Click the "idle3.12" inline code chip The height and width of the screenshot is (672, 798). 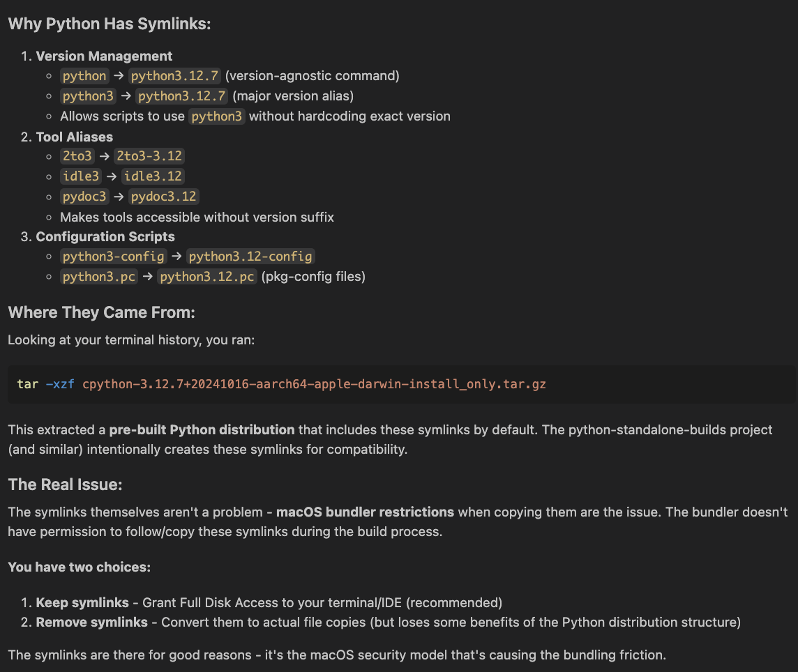[153, 176]
